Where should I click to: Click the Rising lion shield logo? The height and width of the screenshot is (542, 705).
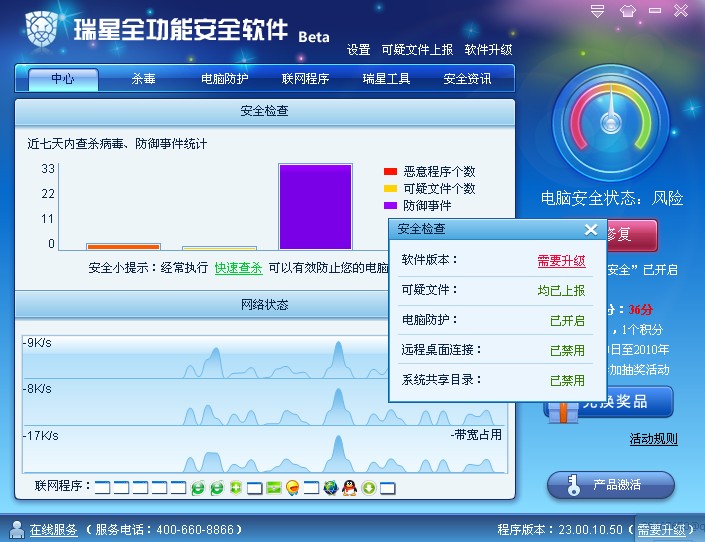pos(41,28)
